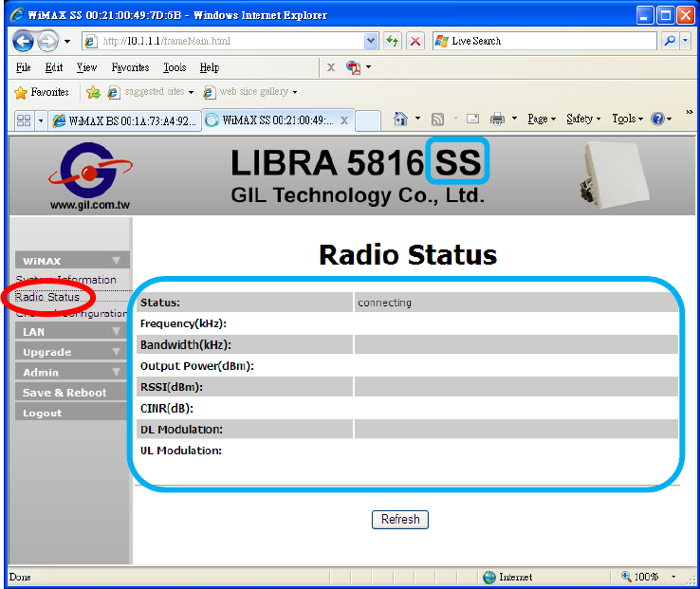Click into the Live Search box

click(x=544, y=41)
